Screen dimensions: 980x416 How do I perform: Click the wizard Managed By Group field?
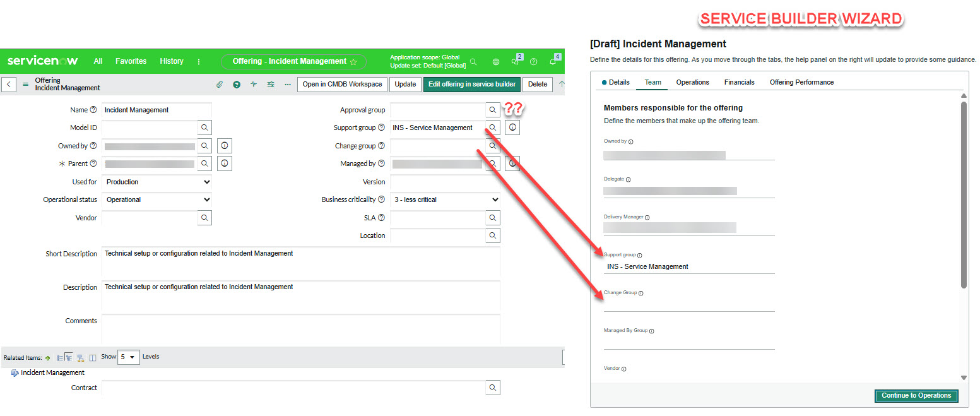click(x=689, y=342)
